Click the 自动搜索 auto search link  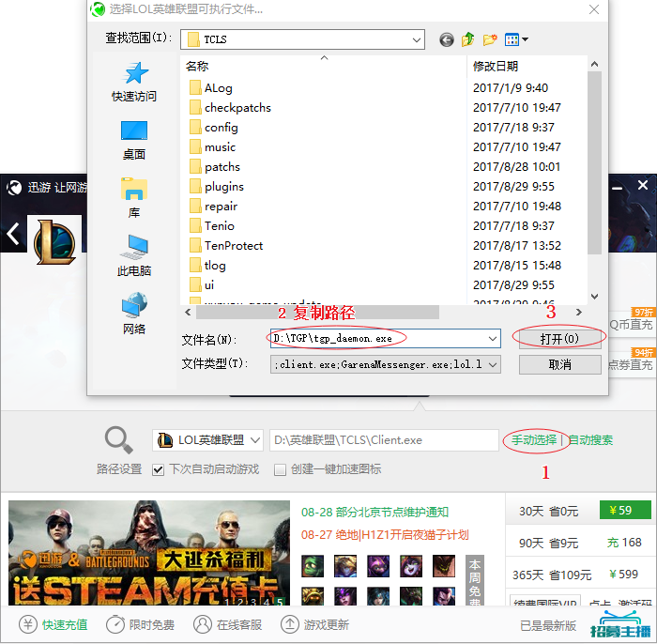(590, 440)
